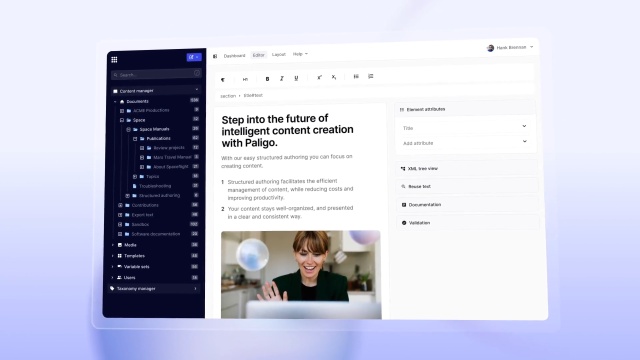The width and height of the screenshot is (640, 360).
Task: Expand the Contributions folder box
Action: [120, 205]
